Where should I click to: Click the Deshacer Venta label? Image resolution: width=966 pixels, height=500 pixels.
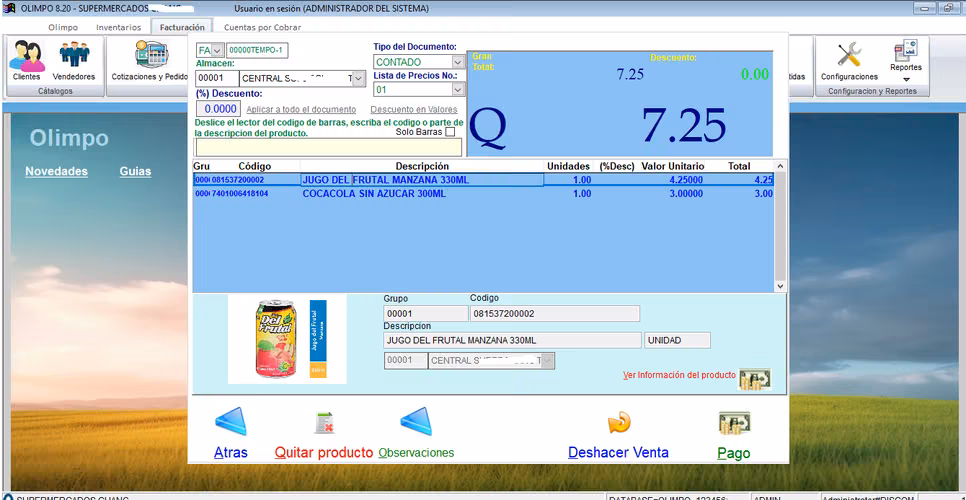click(618, 453)
